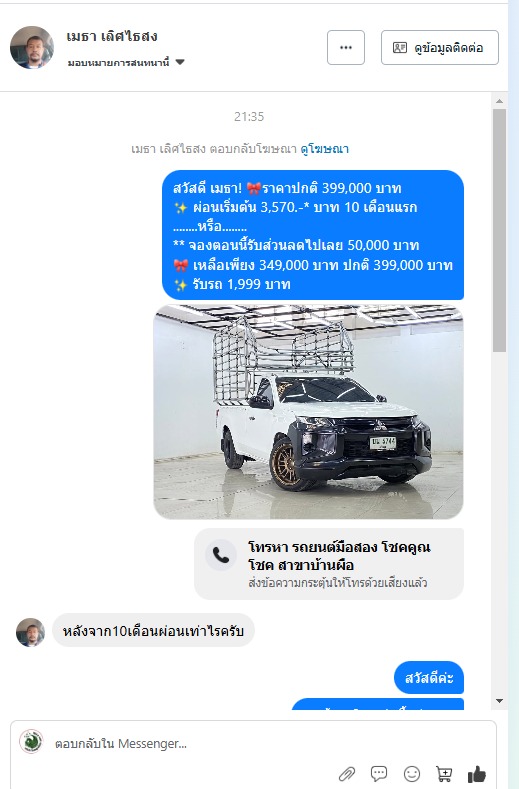This screenshot has width=519, height=789.
Task: Click the contact card icon
Action: (400, 48)
